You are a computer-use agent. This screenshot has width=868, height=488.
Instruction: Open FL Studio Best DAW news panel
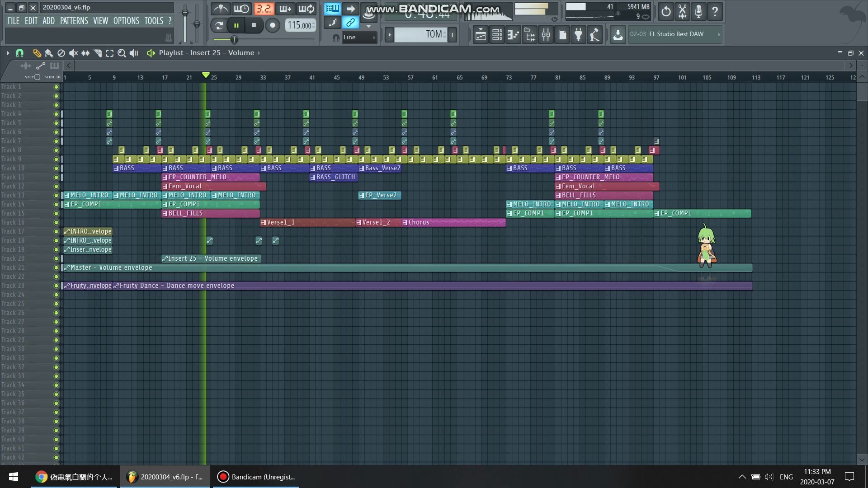675,34
